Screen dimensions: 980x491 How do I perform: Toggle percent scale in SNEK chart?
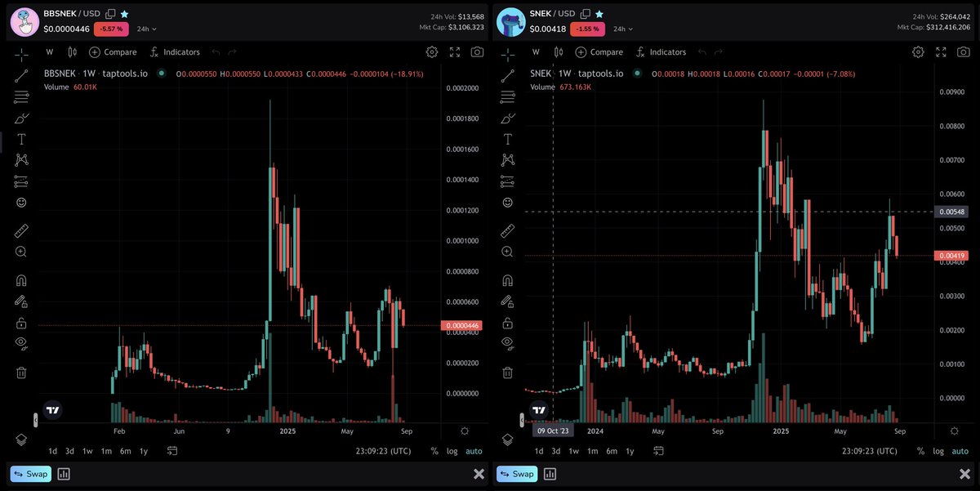[x=920, y=451]
